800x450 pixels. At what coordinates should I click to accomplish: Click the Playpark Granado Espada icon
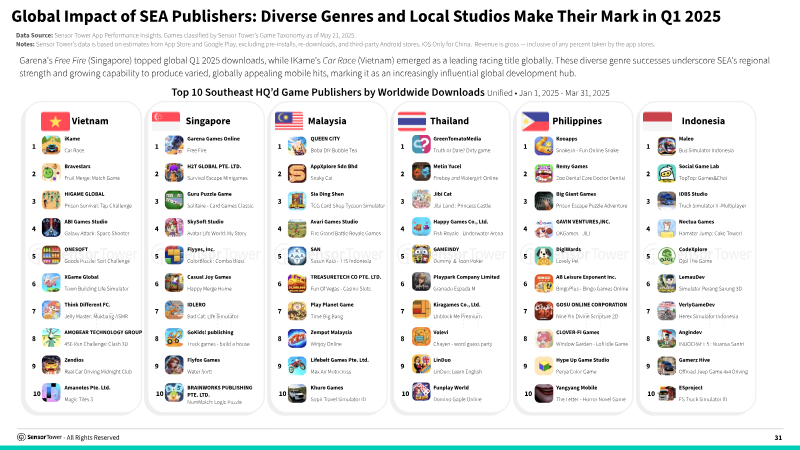pyautogui.click(x=421, y=283)
